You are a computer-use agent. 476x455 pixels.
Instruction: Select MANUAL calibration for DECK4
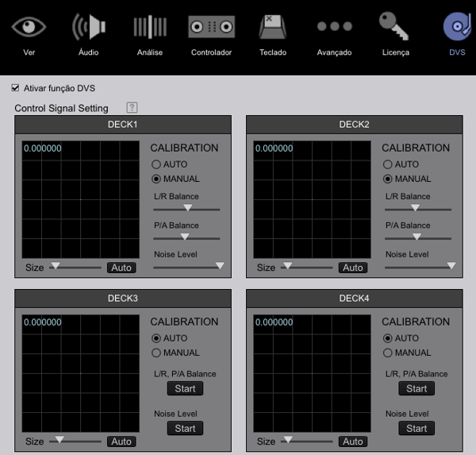[388, 353]
